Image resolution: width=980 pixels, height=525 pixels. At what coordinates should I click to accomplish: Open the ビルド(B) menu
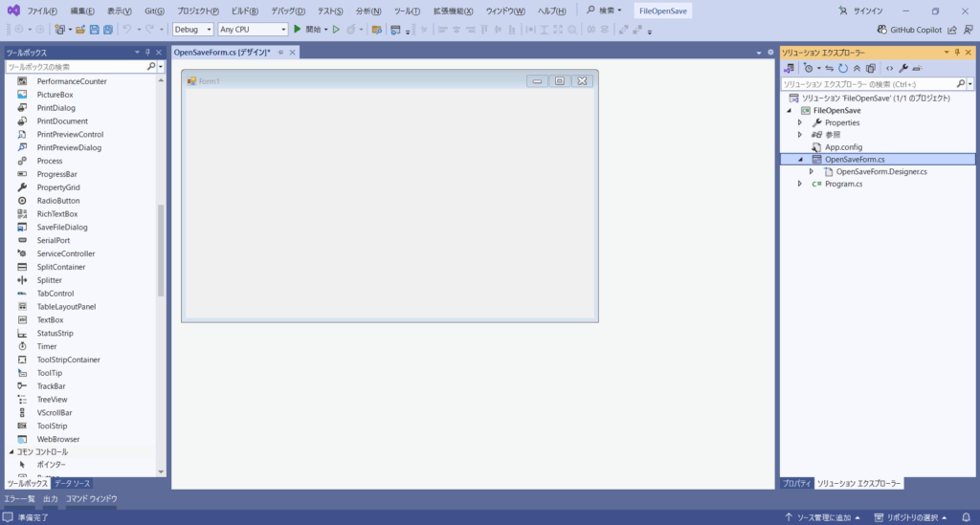pyautogui.click(x=245, y=11)
